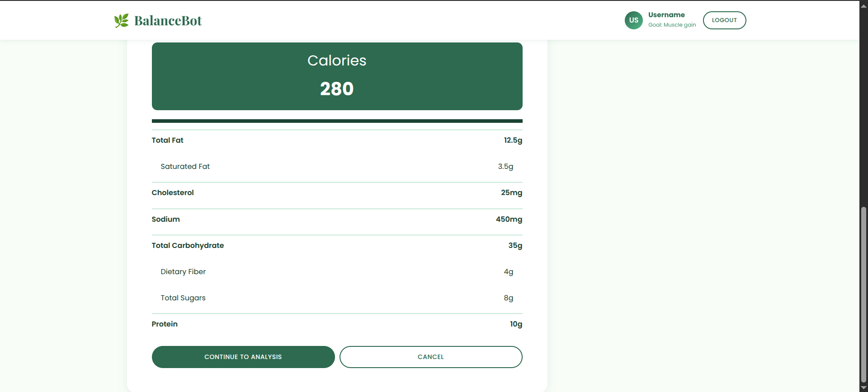Click the 450mg Sodium value
Screen dimensions: 868x392
click(x=509, y=219)
